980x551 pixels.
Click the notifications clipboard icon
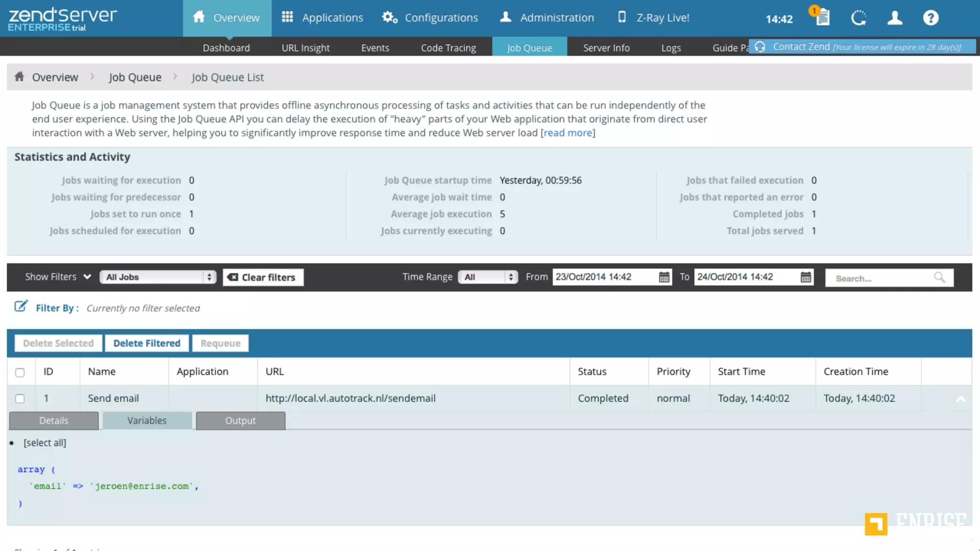click(x=822, y=18)
